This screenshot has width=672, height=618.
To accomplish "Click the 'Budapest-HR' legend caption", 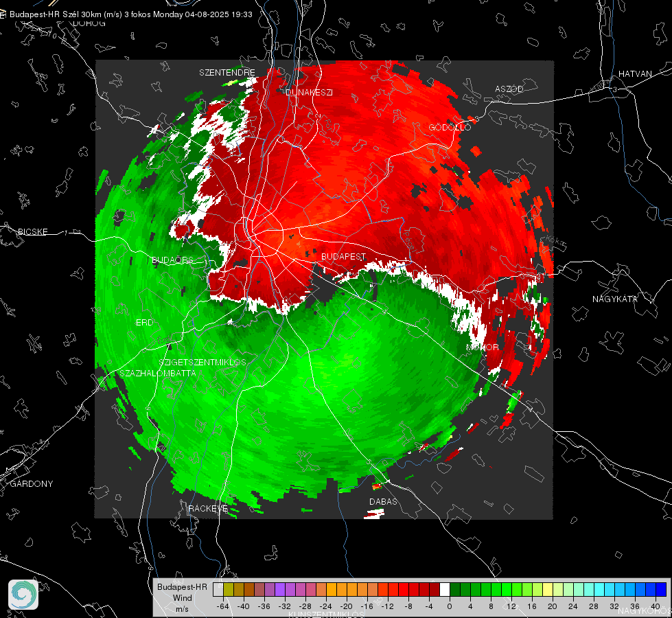I will (x=182, y=587).
